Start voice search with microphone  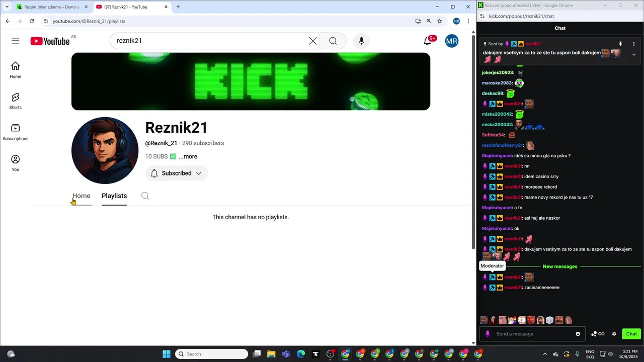pyautogui.click(x=361, y=41)
